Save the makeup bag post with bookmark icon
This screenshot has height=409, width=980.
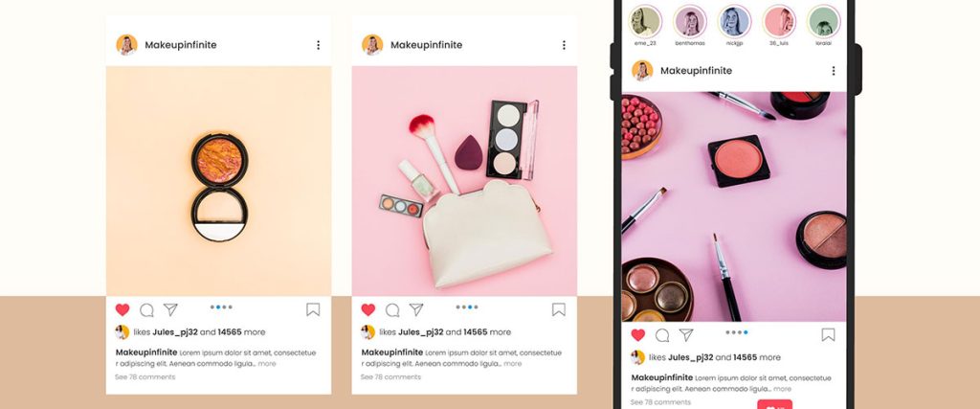tap(559, 309)
